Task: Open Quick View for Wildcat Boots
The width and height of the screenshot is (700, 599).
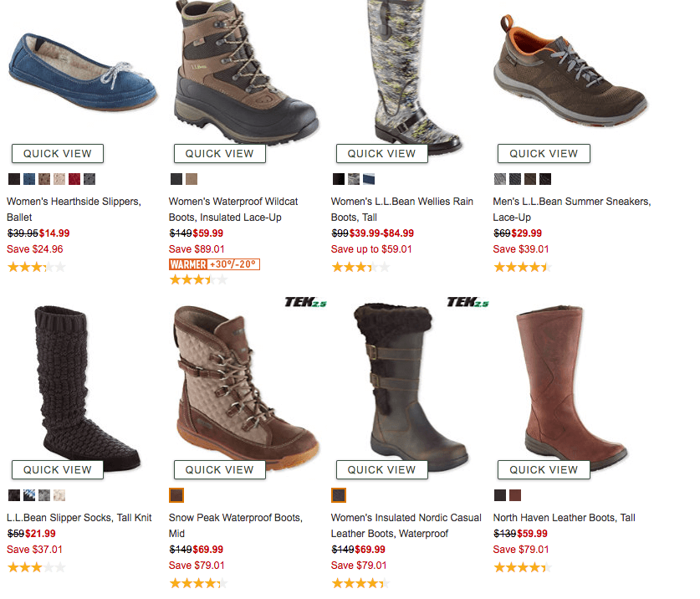Action: (220, 154)
